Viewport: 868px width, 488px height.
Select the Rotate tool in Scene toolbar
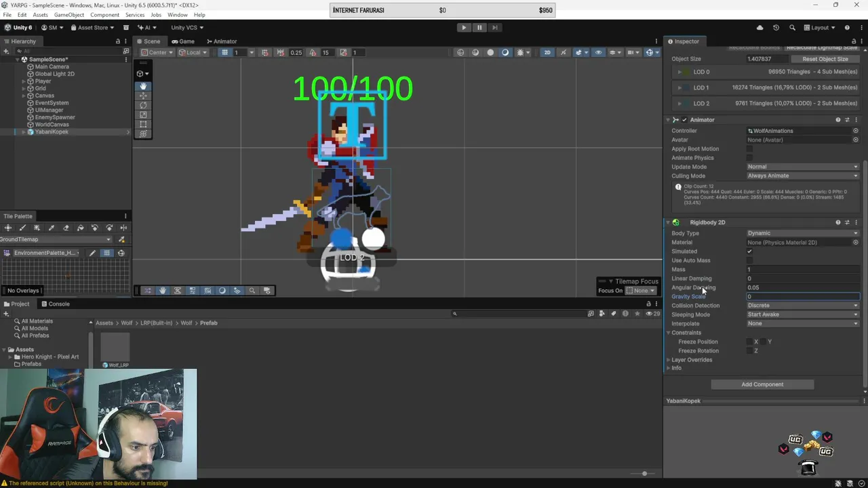(x=143, y=105)
